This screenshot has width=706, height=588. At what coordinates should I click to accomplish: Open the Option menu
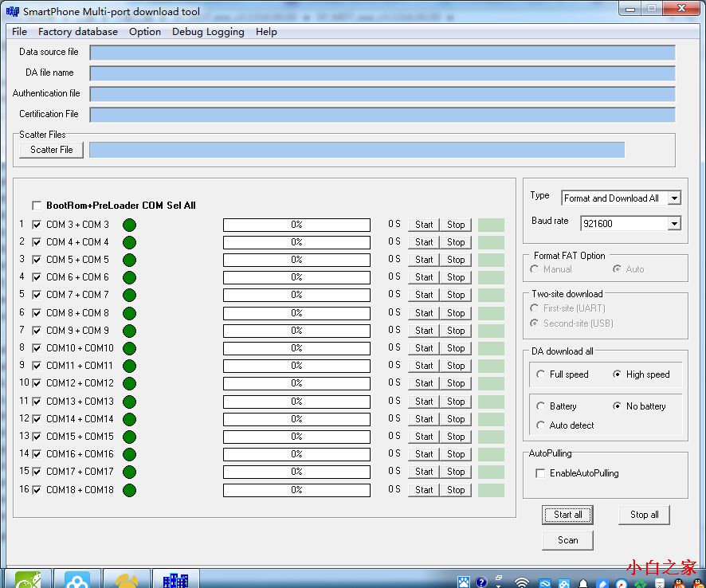[144, 32]
